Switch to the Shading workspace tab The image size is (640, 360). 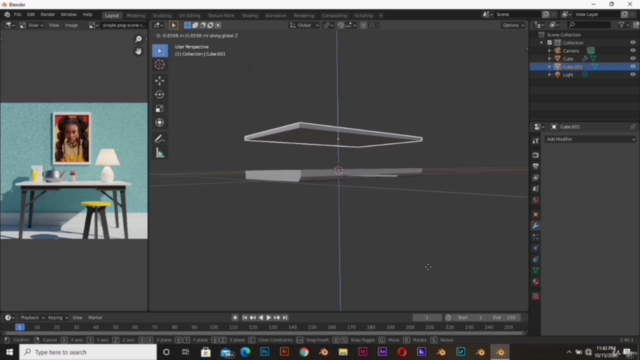(x=250, y=16)
